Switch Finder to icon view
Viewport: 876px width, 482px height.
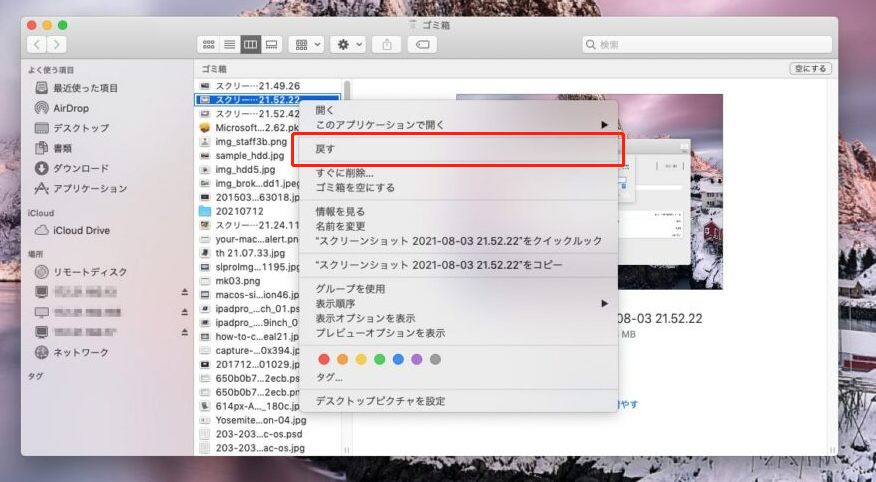(x=209, y=45)
